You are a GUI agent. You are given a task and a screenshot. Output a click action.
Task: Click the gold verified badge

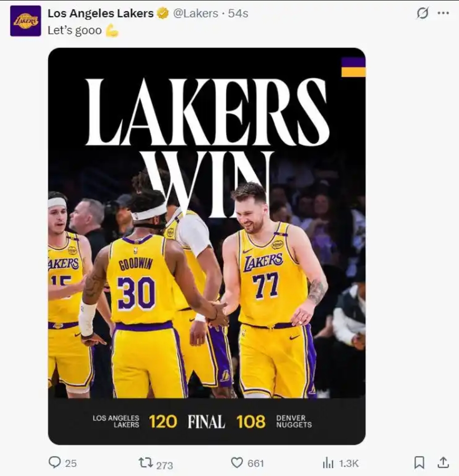(x=163, y=13)
